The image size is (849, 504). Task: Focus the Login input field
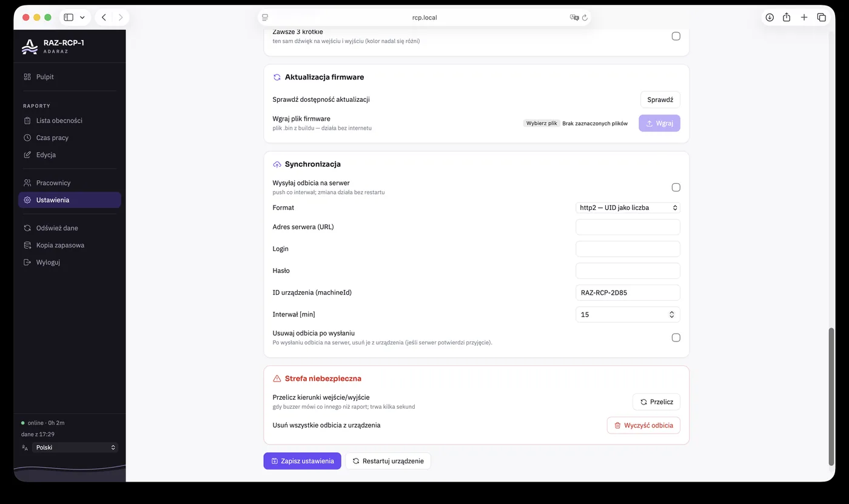(628, 249)
